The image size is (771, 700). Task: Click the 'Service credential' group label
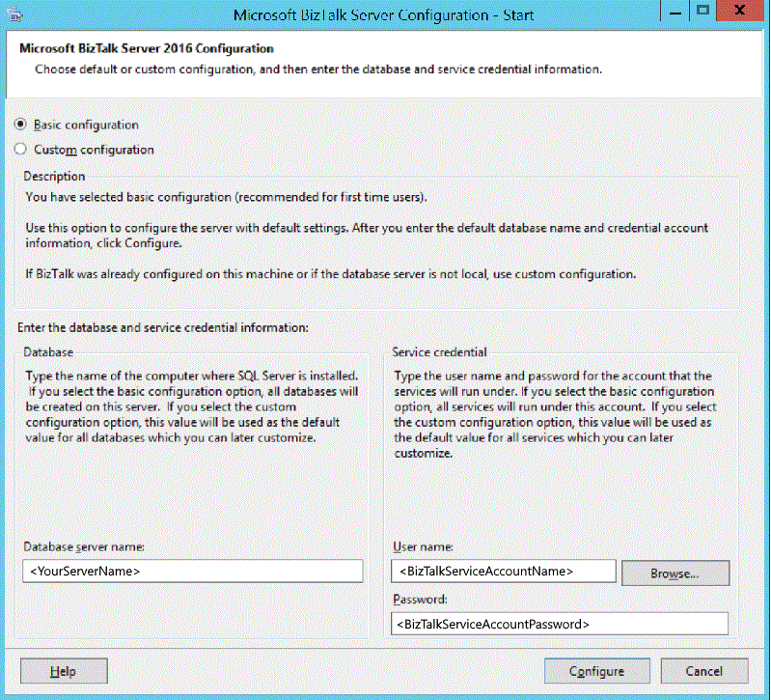(x=439, y=352)
